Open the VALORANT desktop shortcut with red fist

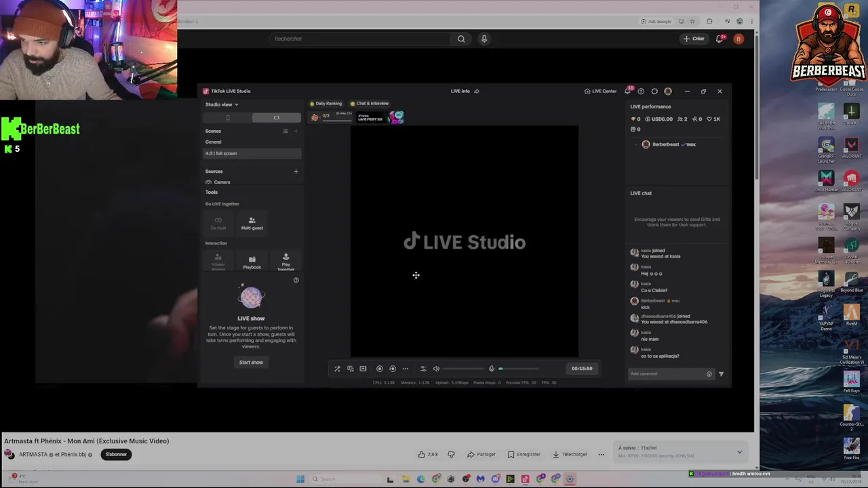[852, 180]
